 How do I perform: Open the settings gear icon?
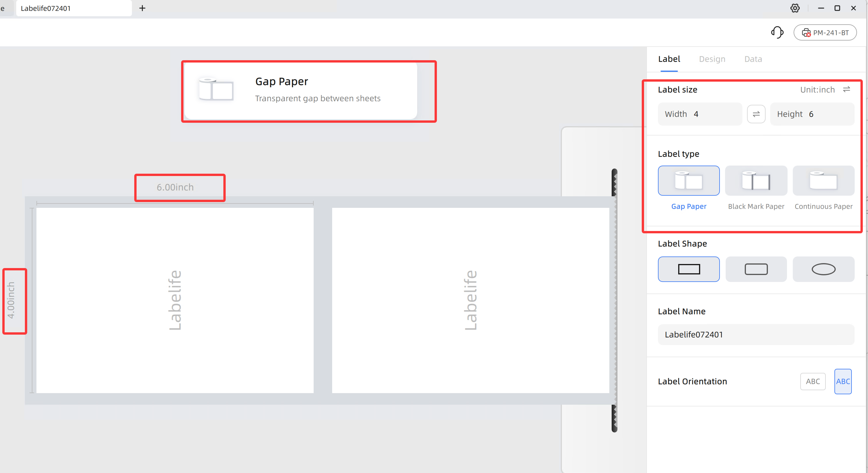(795, 8)
